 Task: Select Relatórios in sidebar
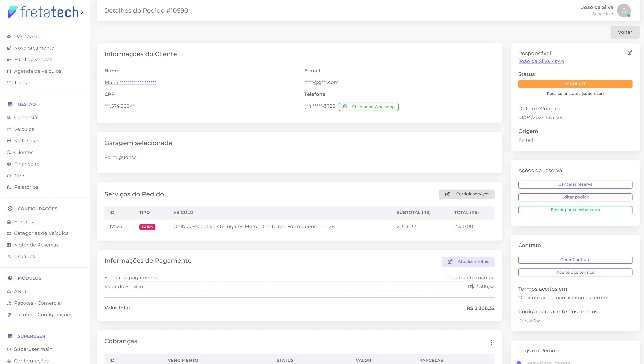coord(26,187)
